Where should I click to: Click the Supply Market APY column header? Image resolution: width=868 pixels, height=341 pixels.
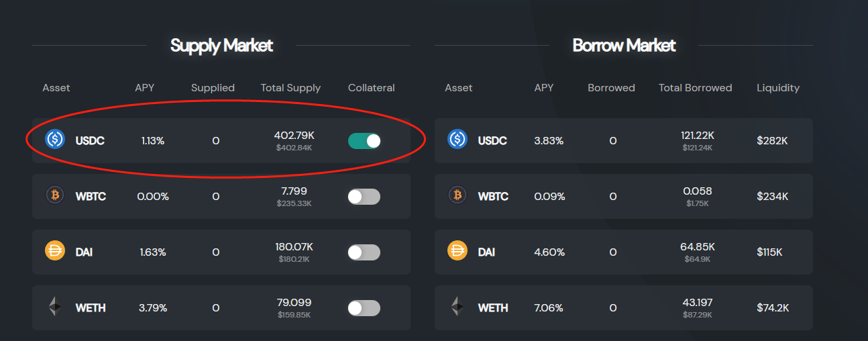pyautogui.click(x=145, y=88)
